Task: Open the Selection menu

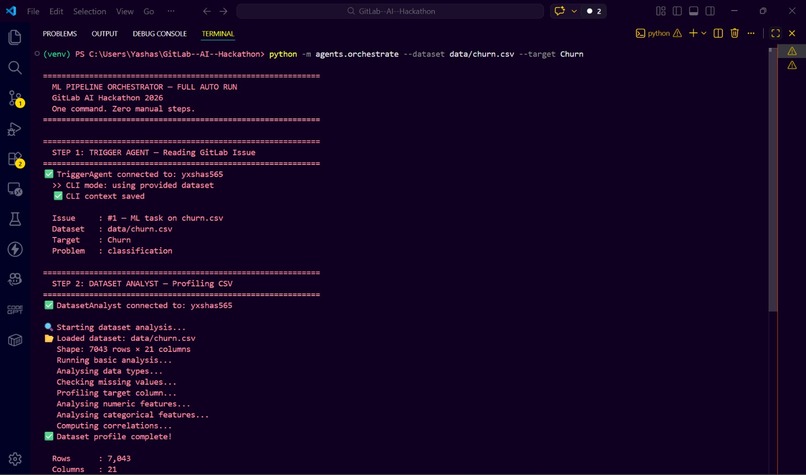Action: point(89,11)
